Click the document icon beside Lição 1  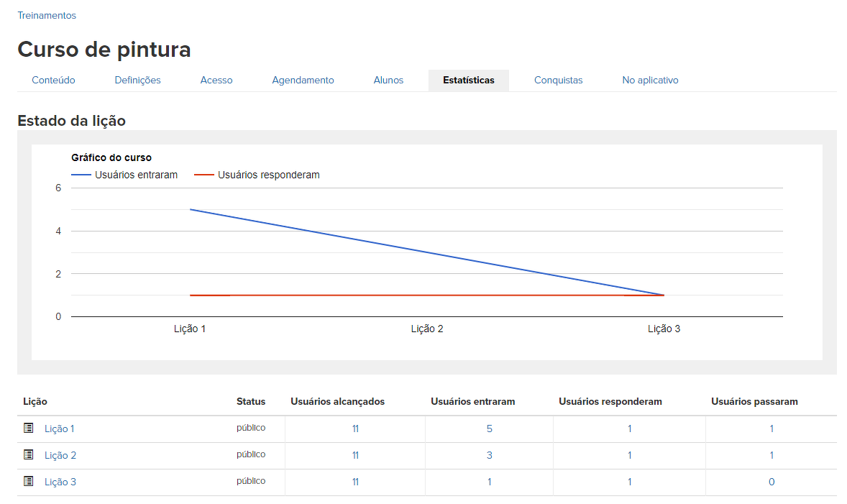(29, 428)
